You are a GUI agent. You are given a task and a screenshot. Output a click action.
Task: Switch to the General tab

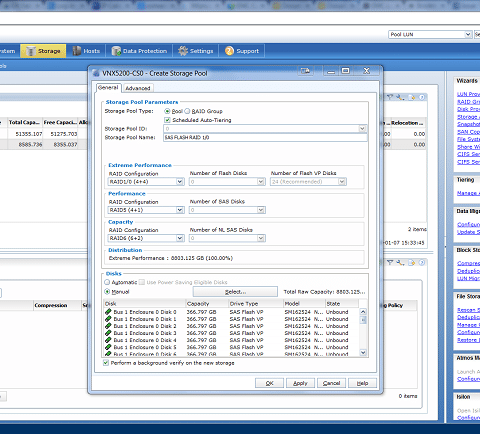[108, 88]
